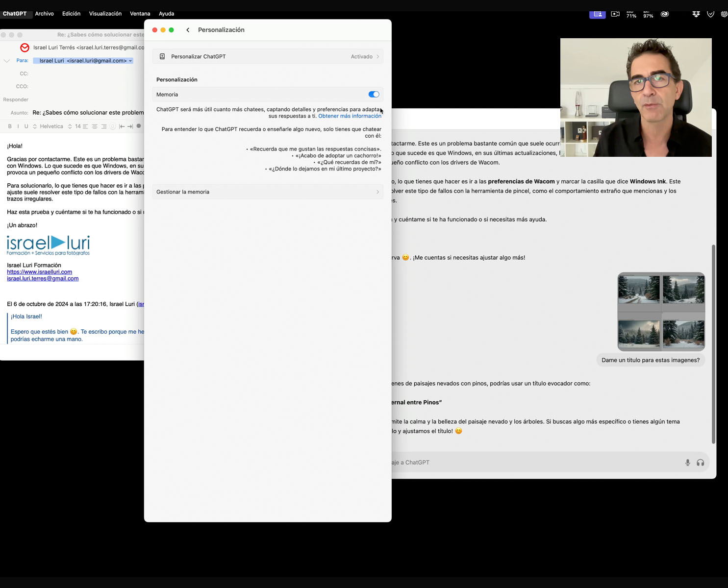The image size is (728, 588).
Task: Open https://www.israelluri.com link in Mail
Action: pos(39,272)
